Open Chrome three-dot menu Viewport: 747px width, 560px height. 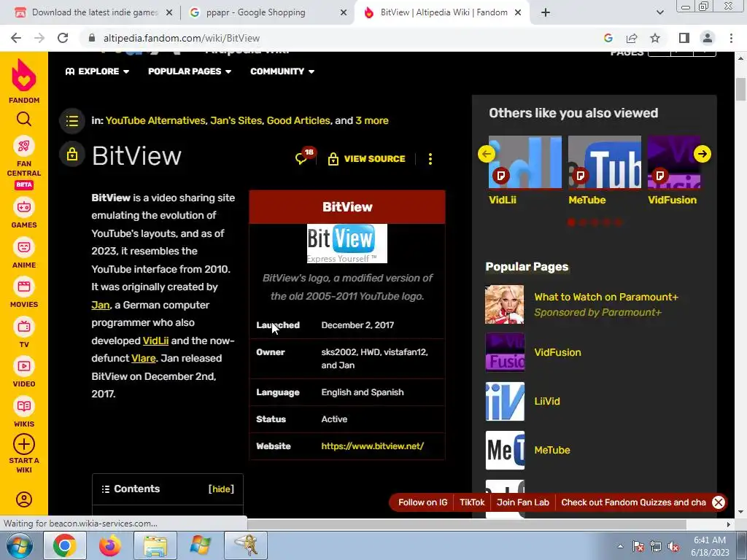[x=731, y=38]
